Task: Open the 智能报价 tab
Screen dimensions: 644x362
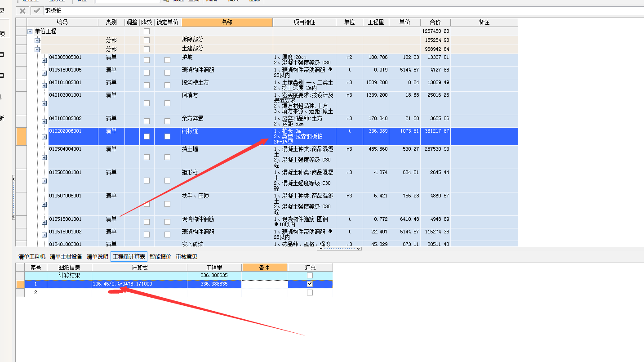Action: point(160,257)
